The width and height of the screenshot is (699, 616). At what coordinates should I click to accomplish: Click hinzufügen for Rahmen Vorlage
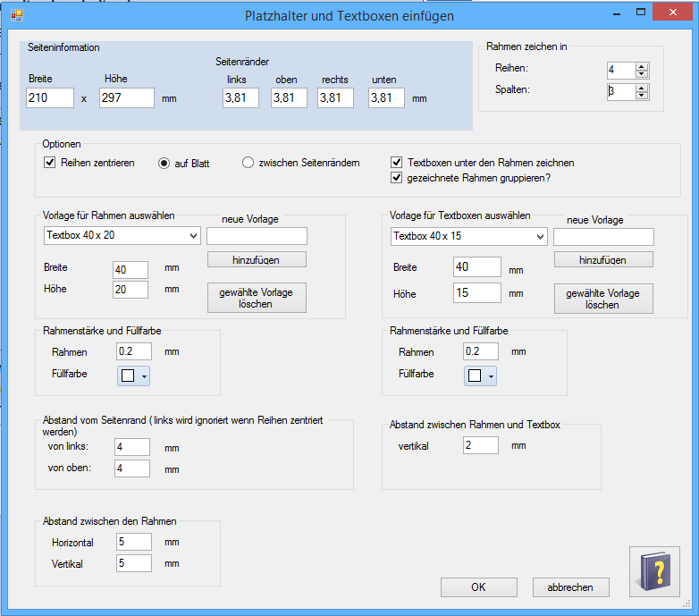tap(257, 259)
